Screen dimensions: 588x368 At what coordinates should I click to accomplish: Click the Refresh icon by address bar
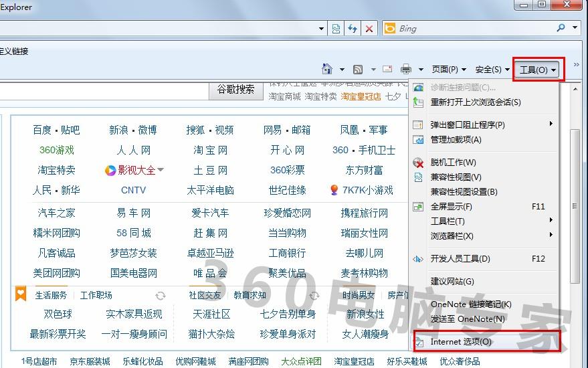[353, 29]
